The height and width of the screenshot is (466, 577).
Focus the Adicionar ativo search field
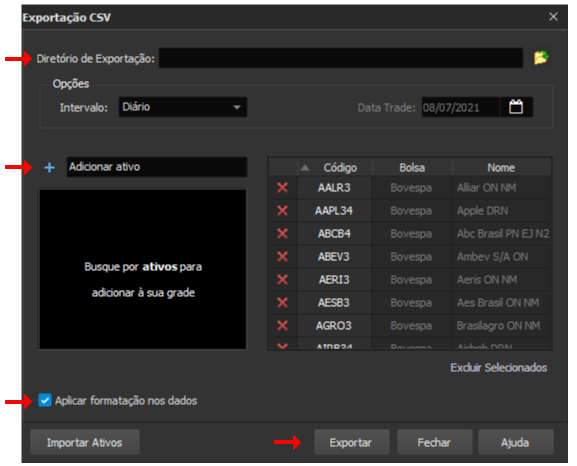[157, 167]
